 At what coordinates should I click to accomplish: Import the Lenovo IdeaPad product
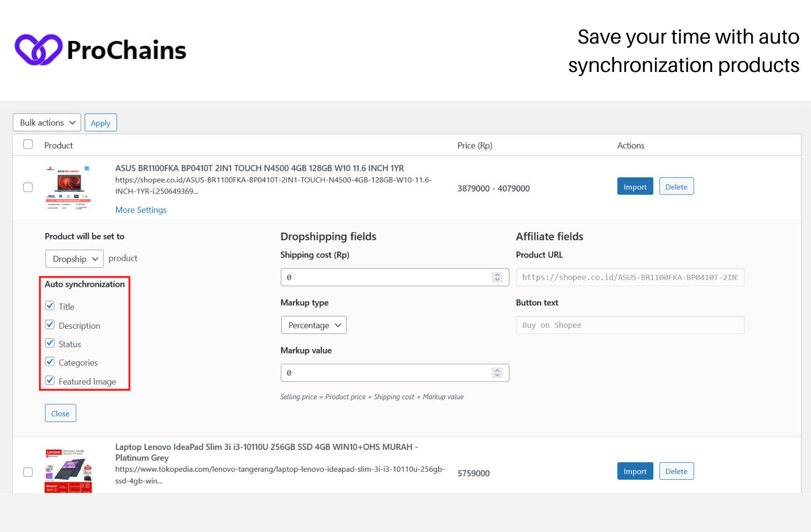point(635,471)
